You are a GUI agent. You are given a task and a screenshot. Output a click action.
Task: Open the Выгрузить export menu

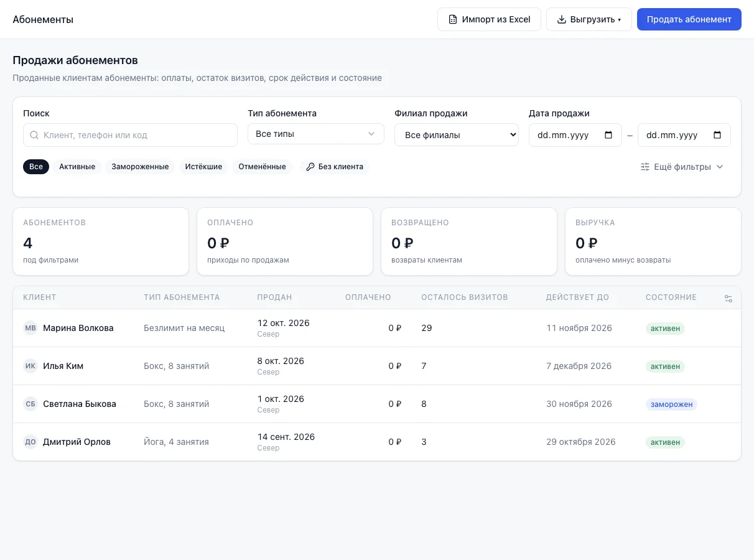pyautogui.click(x=589, y=19)
